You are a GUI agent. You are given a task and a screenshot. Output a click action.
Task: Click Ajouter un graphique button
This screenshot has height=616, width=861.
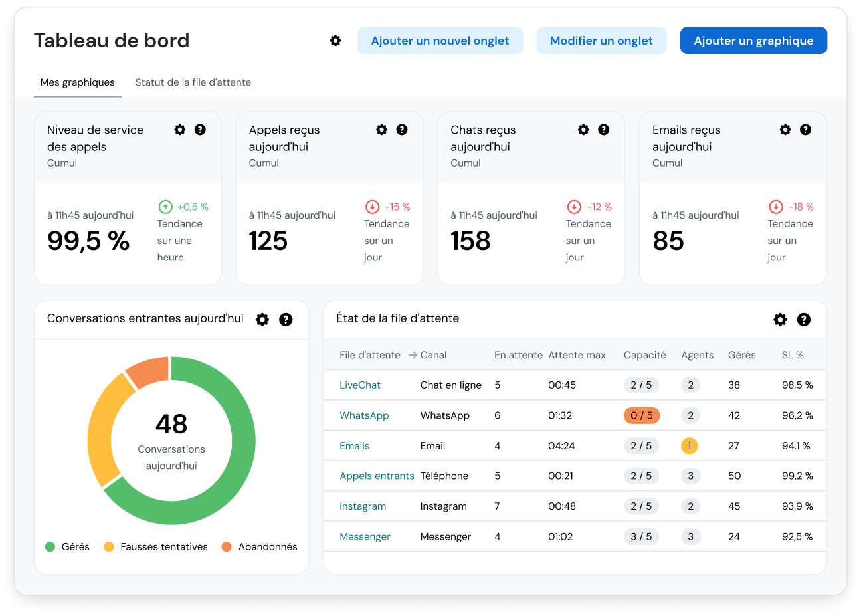pyautogui.click(x=753, y=41)
